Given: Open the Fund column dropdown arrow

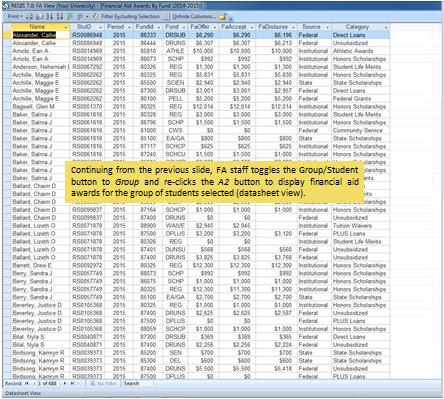Looking at the screenshot, I should 184,27.
